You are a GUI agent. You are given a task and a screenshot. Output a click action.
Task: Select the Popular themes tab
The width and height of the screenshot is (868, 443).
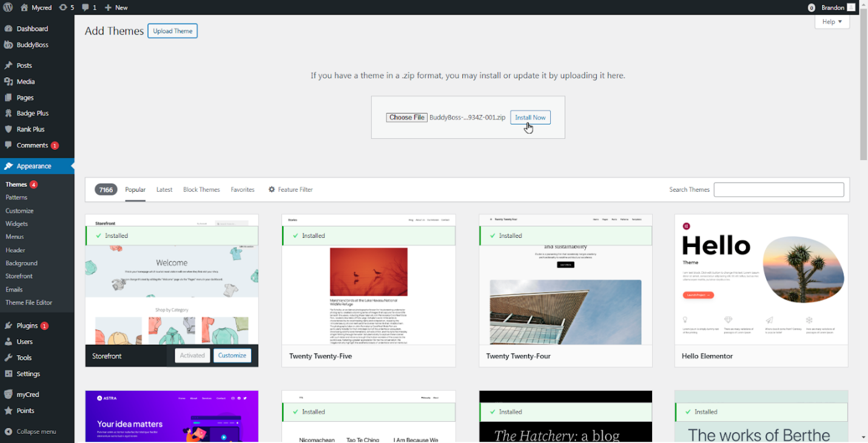click(135, 189)
